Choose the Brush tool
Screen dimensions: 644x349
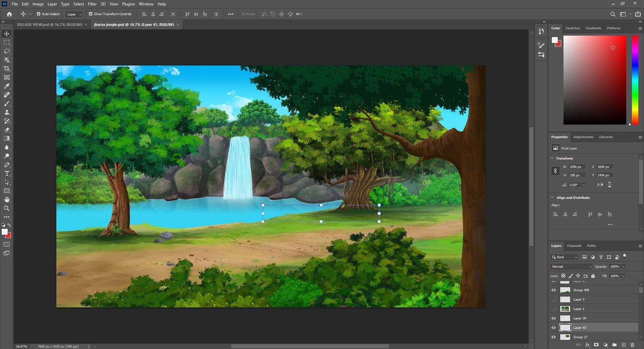[x=7, y=104]
